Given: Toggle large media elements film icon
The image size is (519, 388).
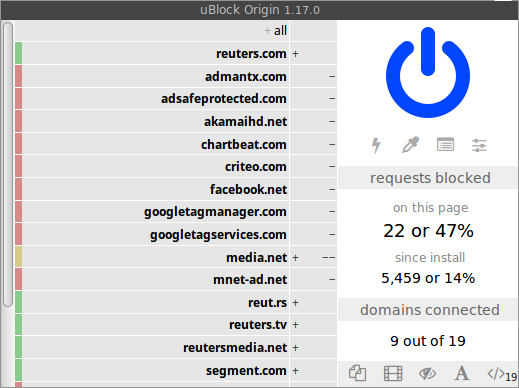Looking at the screenshot, I should pyautogui.click(x=393, y=373).
